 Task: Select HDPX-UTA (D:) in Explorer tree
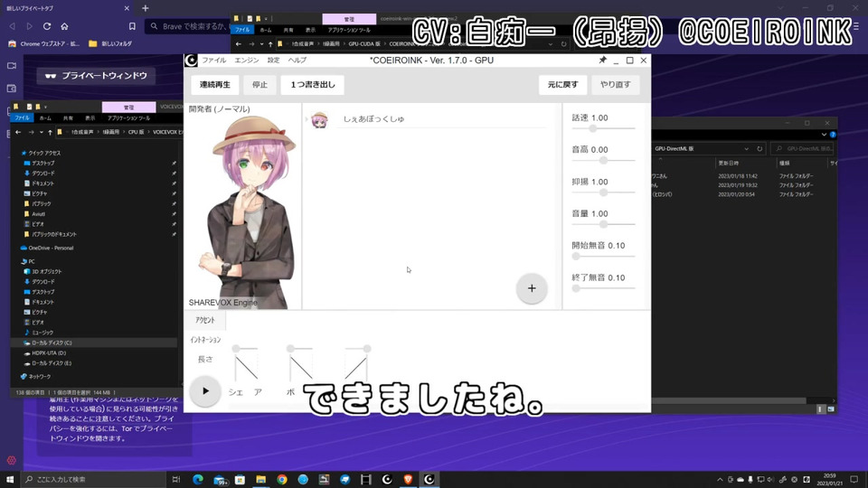pyautogui.click(x=49, y=353)
